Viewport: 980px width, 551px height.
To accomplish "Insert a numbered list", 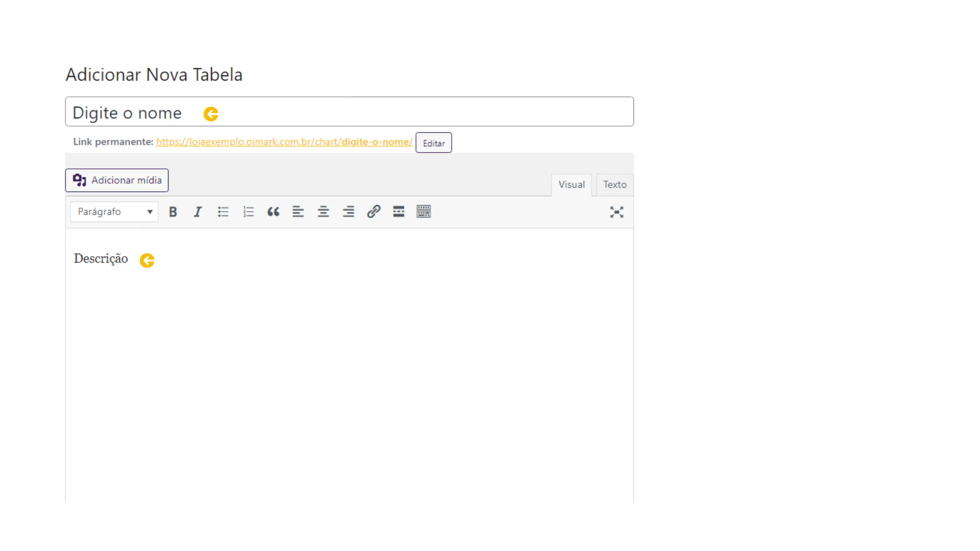I will pyautogui.click(x=248, y=212).
